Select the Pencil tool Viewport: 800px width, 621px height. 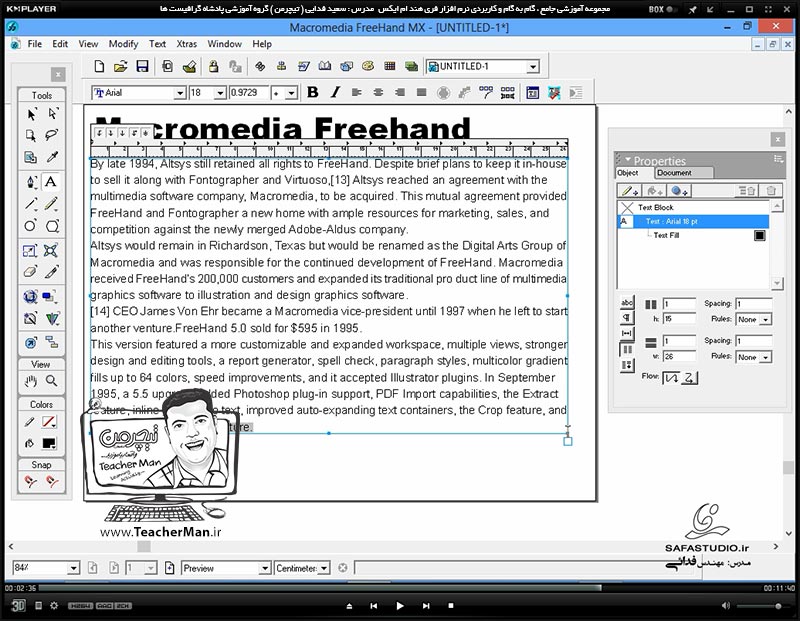tap(52, 204)
